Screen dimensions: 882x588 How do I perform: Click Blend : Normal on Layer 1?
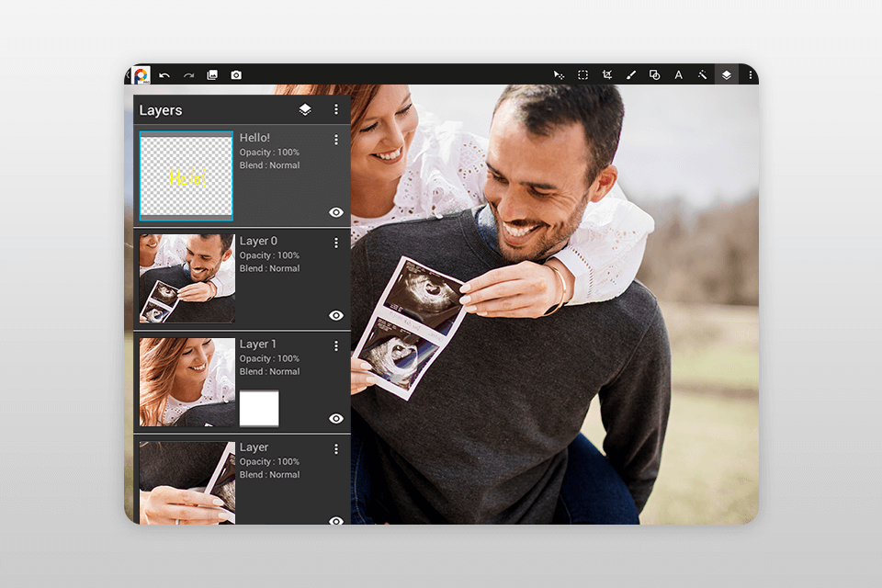click(269, 371)
